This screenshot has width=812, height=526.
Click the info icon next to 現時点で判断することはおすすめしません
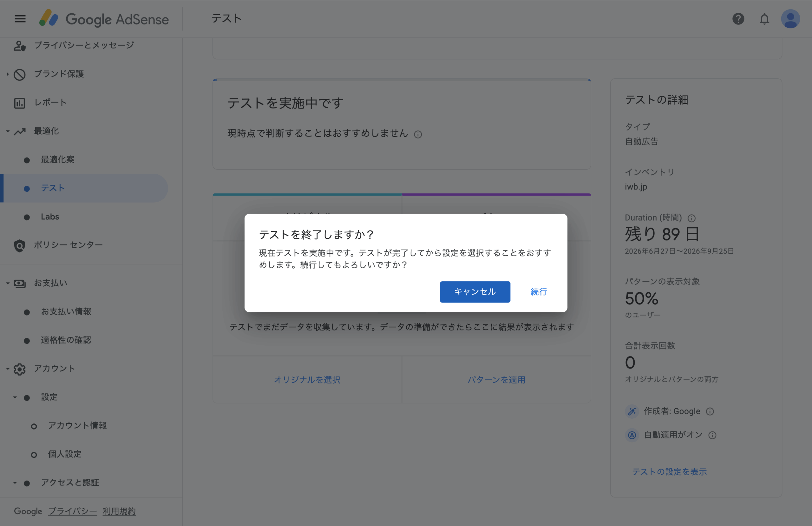pyautogui.click(x=418, y=135)
